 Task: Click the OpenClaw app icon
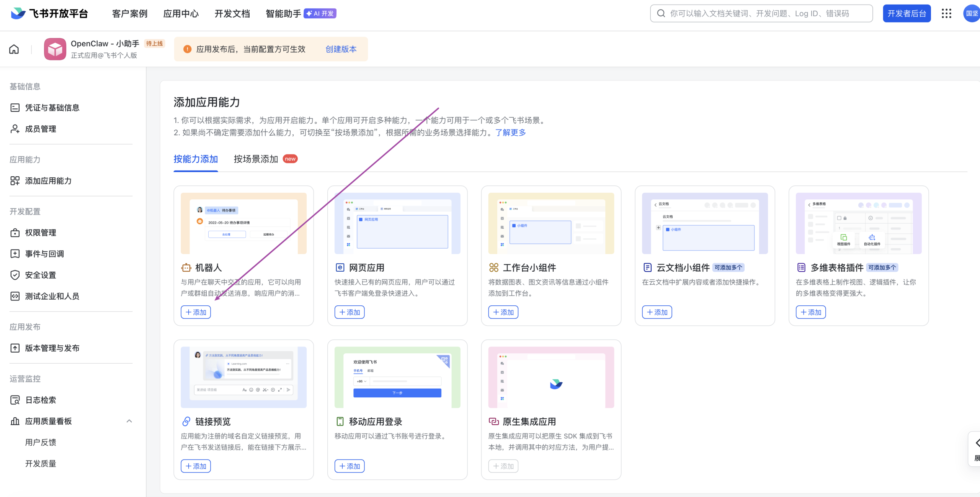click(x=55, y=49)
